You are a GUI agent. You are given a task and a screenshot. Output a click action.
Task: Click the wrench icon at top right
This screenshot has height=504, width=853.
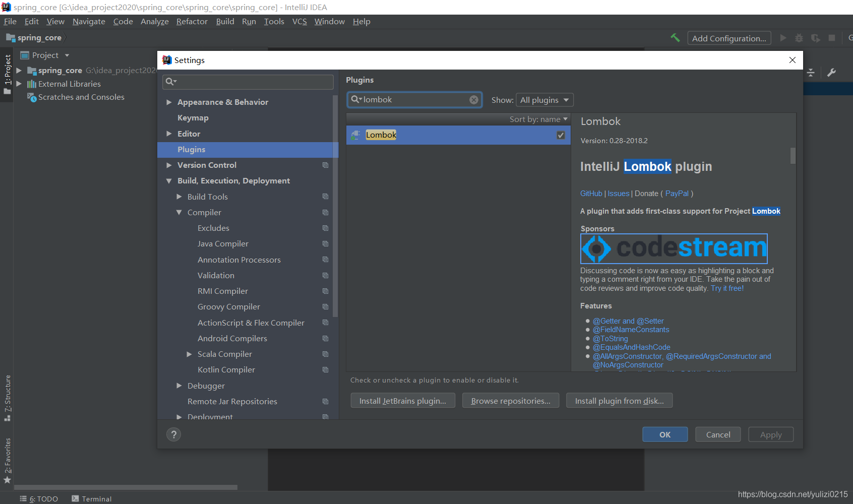coord(831,73)
